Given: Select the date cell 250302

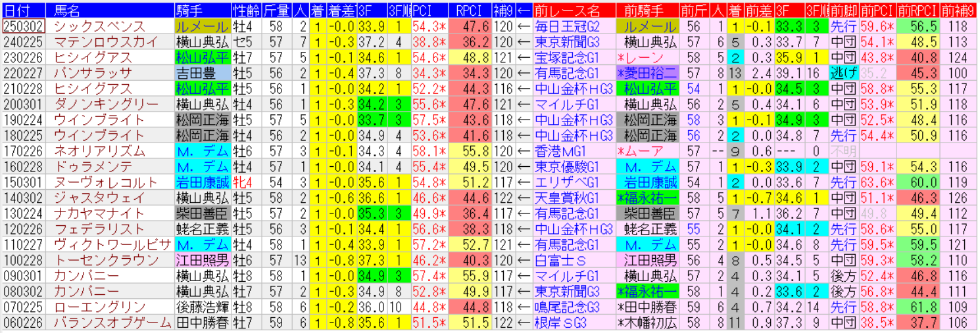Looking at the screenshot, I should coord(24,26).
